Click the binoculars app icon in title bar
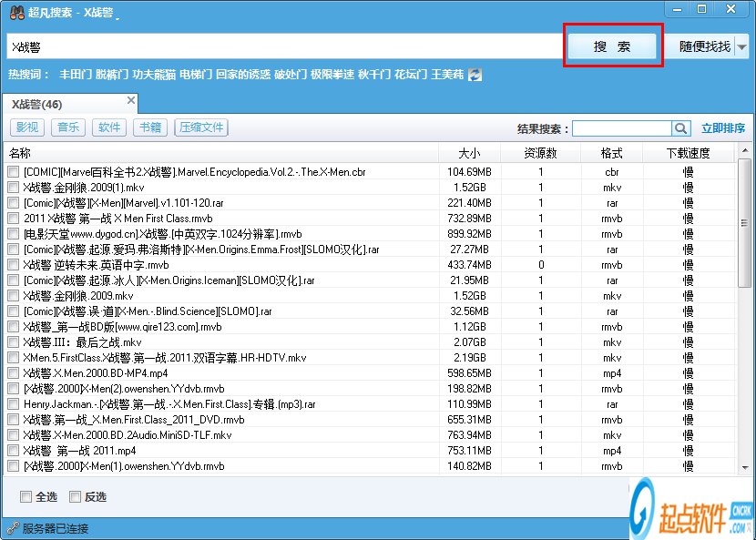Image resolution: width=756 pixels, height=540 pixels. 17,12
